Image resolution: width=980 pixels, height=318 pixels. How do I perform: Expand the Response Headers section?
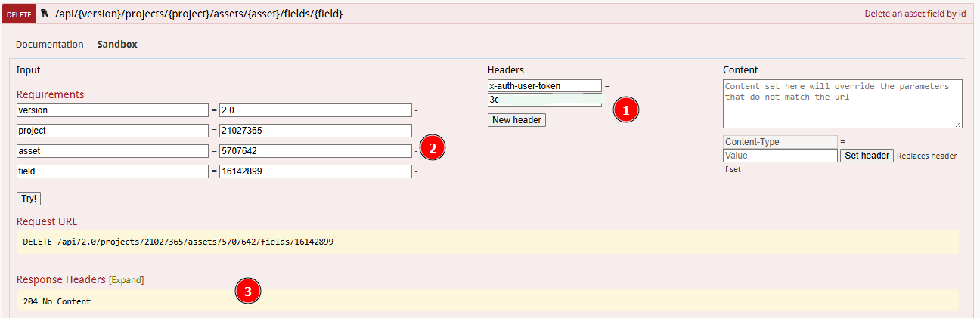click(126, 280)
